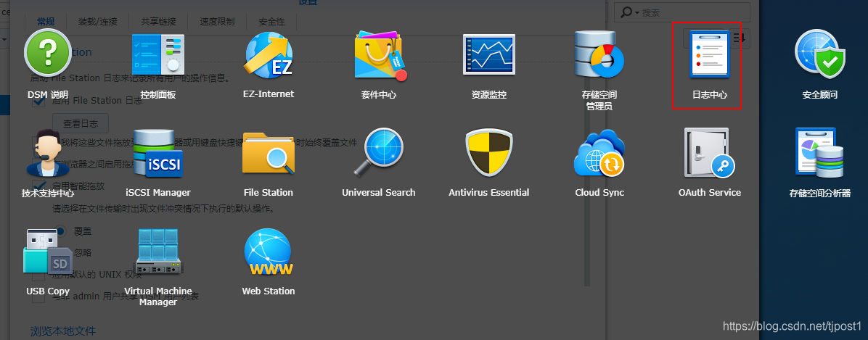Switch to the 速度限制 tab

217,22
